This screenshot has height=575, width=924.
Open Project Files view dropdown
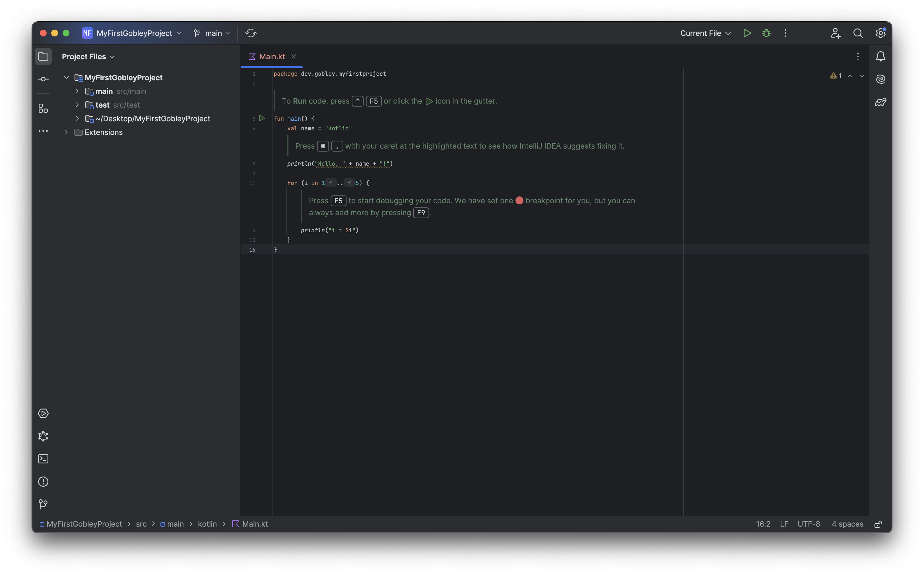click(88, 57)
